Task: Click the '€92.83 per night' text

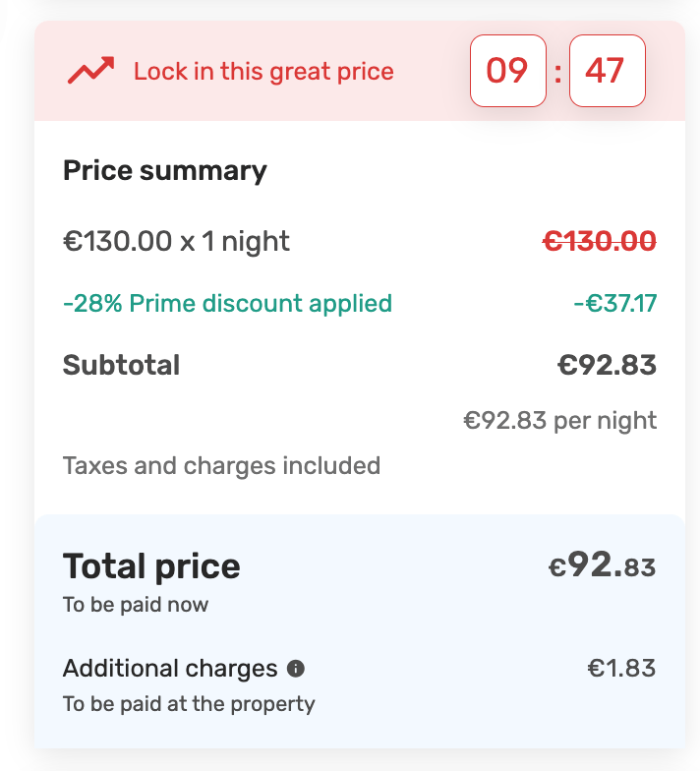Action: pos(560,421)
